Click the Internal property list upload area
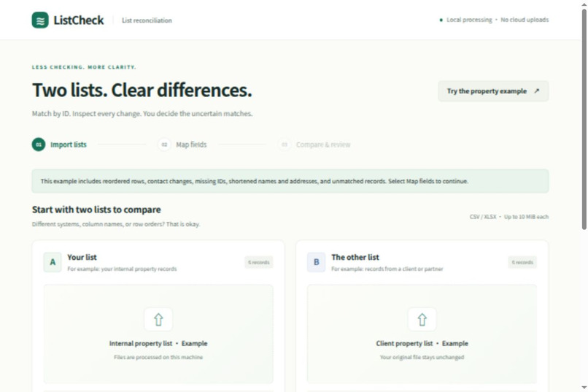This screenshot has width=588, height=392. (158, 334)
